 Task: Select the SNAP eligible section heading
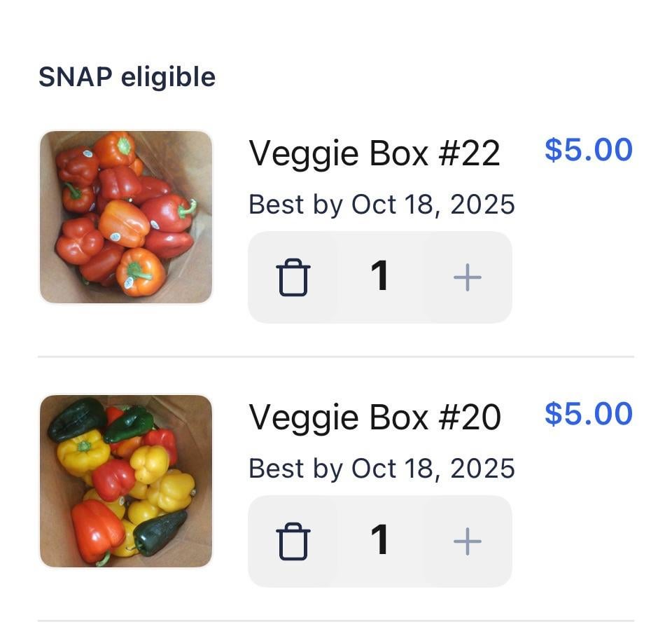(127, 77)
